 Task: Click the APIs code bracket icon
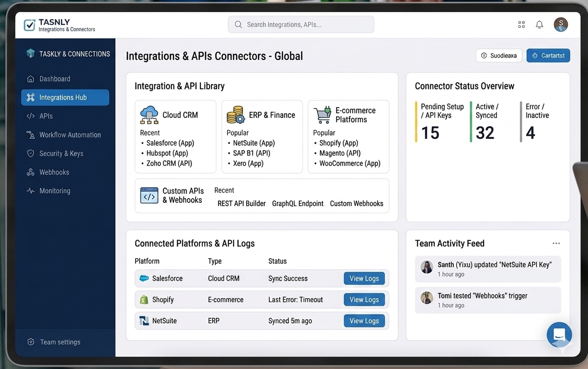pyautogui.click(x=30, y=116)
